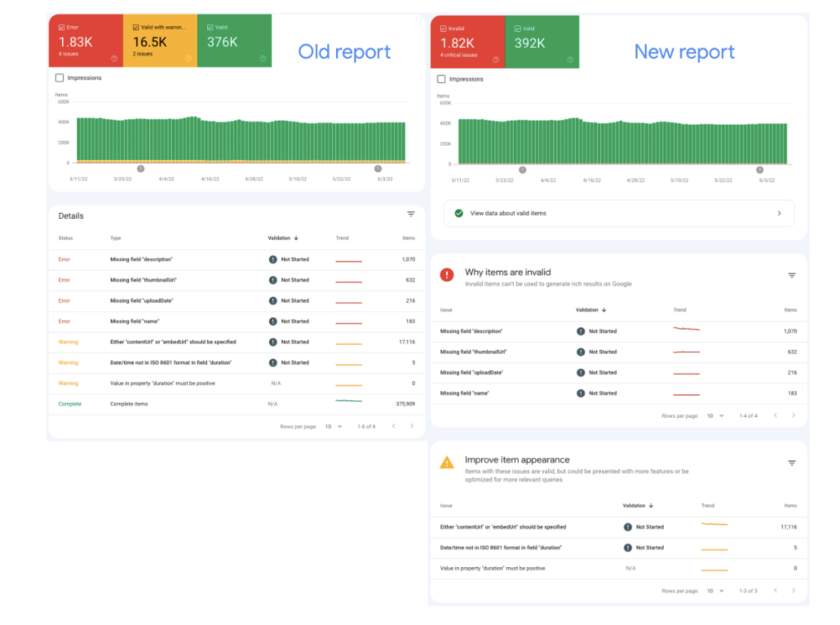This screenshot has height=625, width=840.
Task: Select the 'Valid with warnings 16.5K' card
Action: (x=158, y=38)
